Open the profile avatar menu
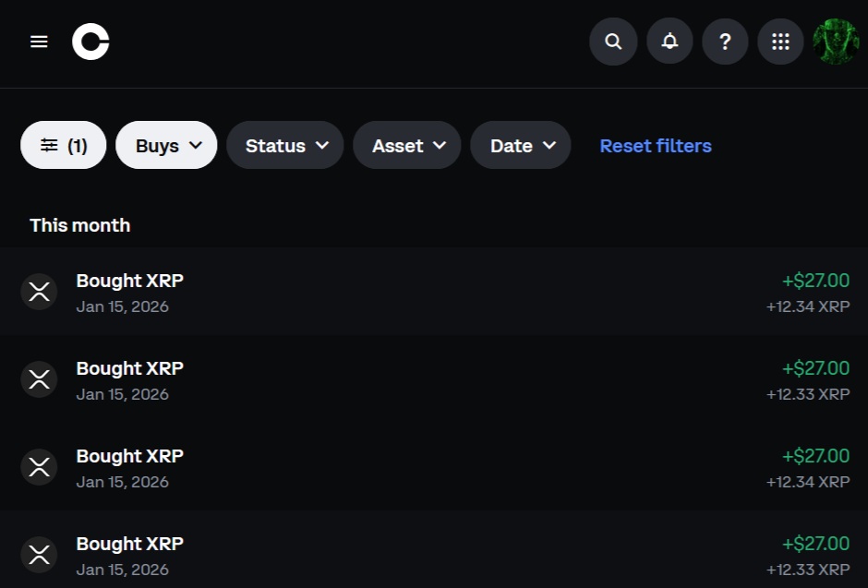The image size is (868, 588). point(836,42)
